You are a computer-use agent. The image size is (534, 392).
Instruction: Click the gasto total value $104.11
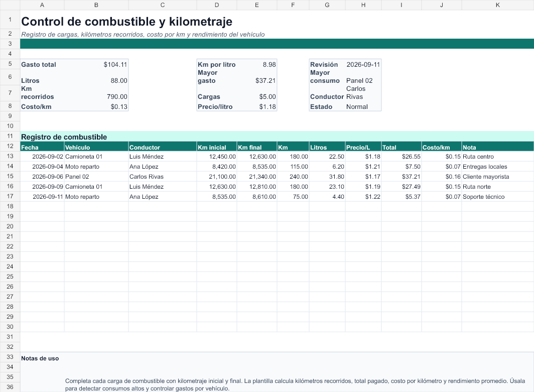pos(115,64)
